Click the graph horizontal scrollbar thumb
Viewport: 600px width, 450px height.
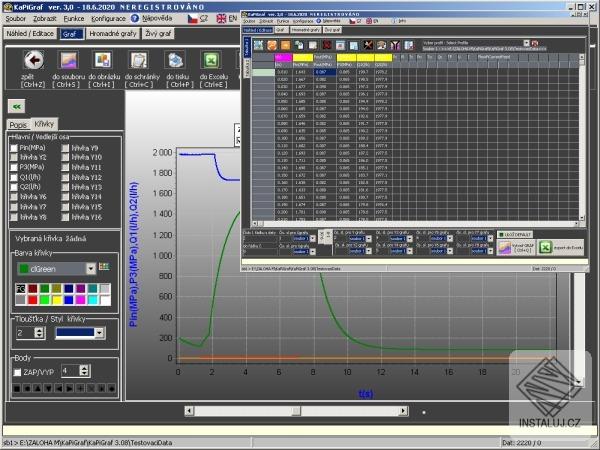pos(296,411)
